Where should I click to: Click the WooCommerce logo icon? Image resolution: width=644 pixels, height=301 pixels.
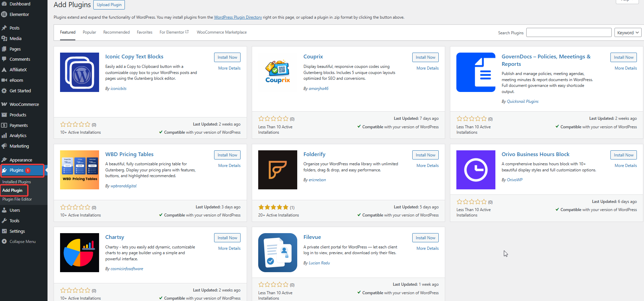4,104
